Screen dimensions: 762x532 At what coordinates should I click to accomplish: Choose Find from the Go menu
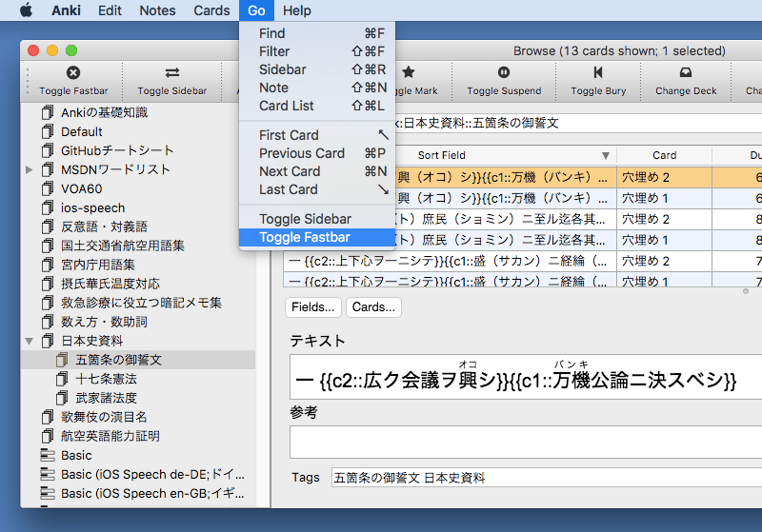[317, 33]
